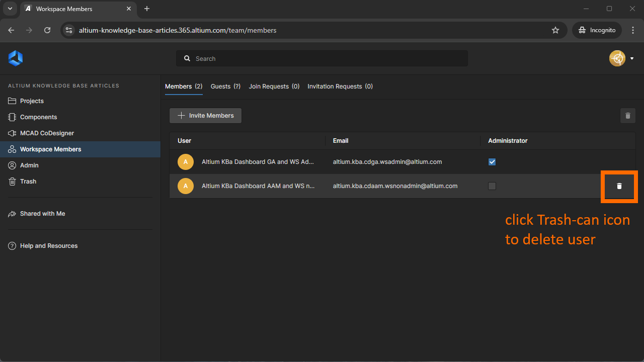
Task: Click the trash-can icon in second member row
Action: tap(619, 186)
